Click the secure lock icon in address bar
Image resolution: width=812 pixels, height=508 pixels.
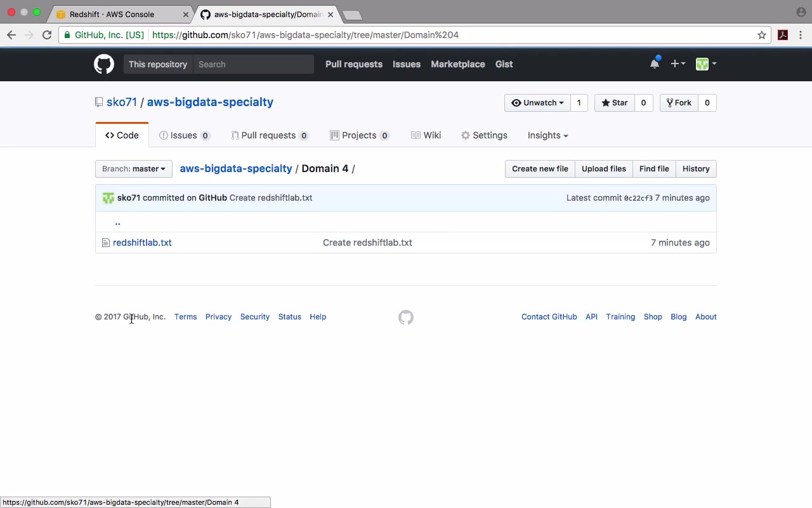[x=67, y=35]
